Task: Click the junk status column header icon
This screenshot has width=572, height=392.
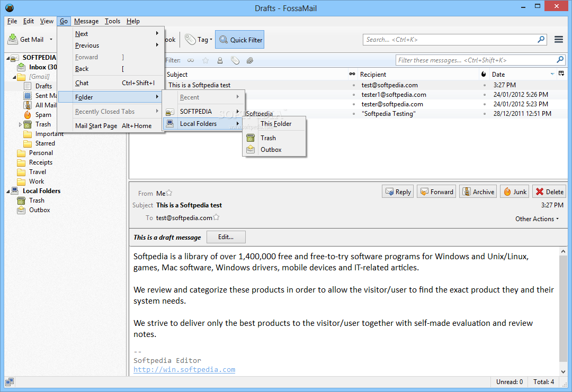Action: point(484,74)
